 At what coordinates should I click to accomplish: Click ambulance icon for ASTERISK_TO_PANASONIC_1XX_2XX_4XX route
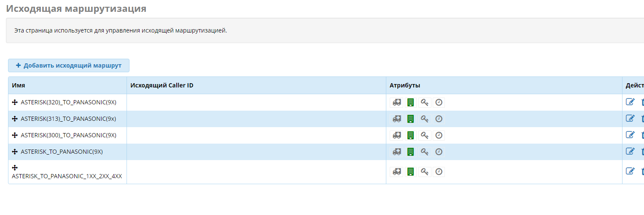pos(396,171)
